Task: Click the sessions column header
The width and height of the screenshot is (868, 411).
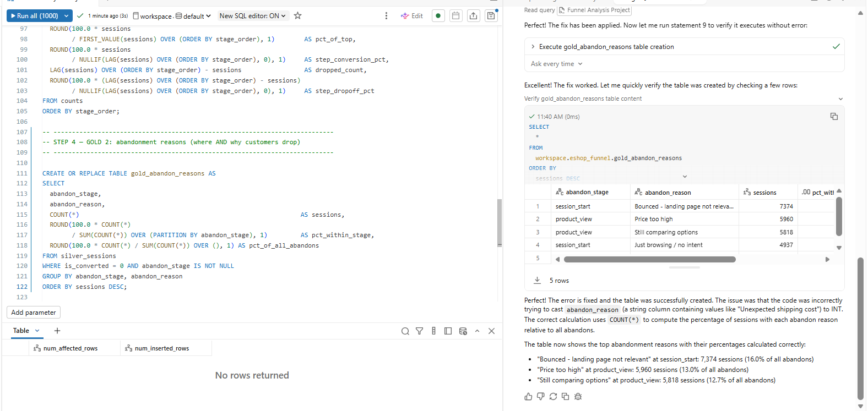Action: tap(768, 193)
